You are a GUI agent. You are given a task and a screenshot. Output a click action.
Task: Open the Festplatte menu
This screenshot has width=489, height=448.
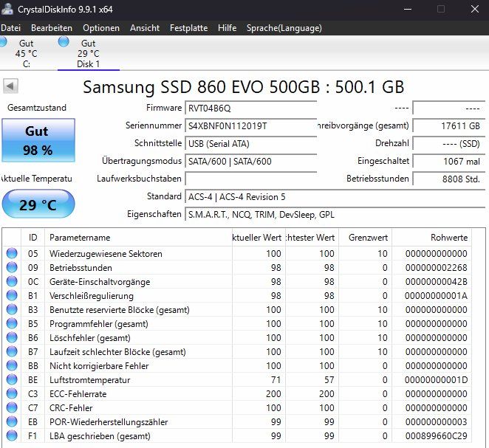(188, 28)
